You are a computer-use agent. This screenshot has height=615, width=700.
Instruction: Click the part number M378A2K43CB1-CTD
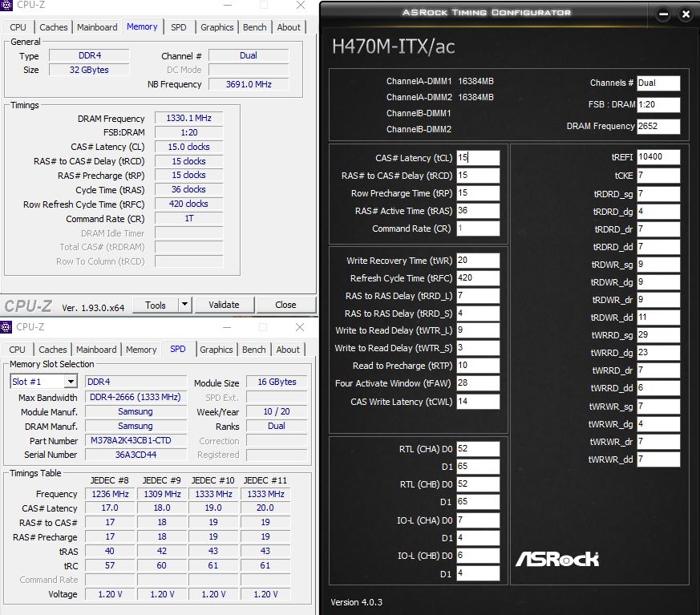click(x=136, y=440)
